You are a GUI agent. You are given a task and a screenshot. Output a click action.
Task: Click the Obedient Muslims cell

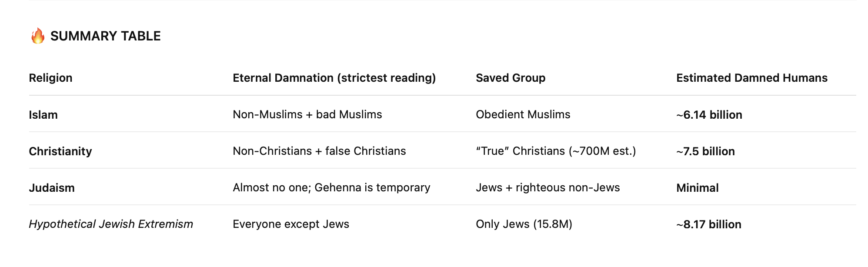point(523,114)
